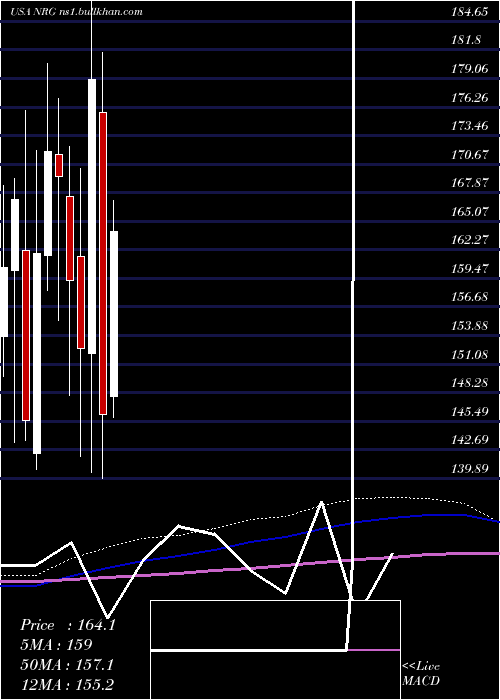
Task: Click the 142.69 price axis label
Action: coord(469,440)
